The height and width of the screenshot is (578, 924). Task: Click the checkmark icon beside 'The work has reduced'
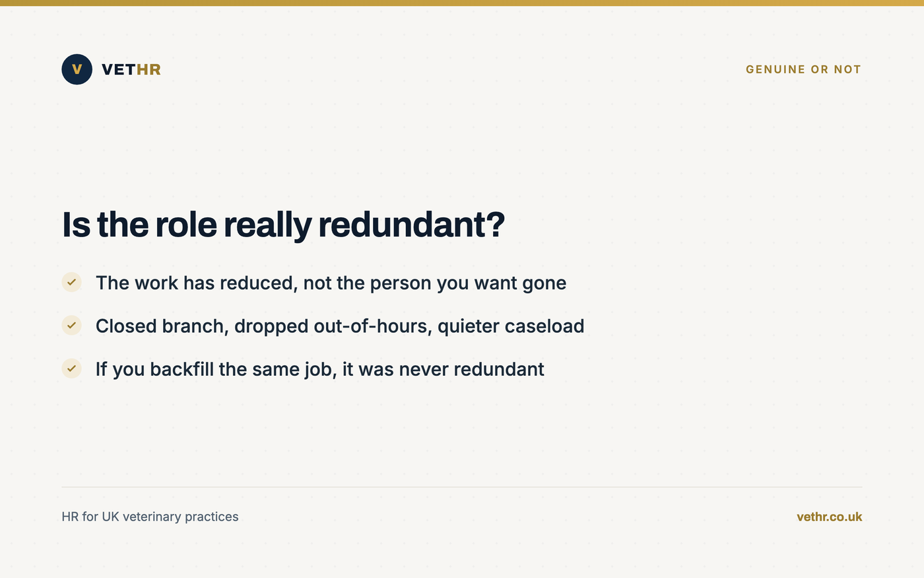coord(71,282)
